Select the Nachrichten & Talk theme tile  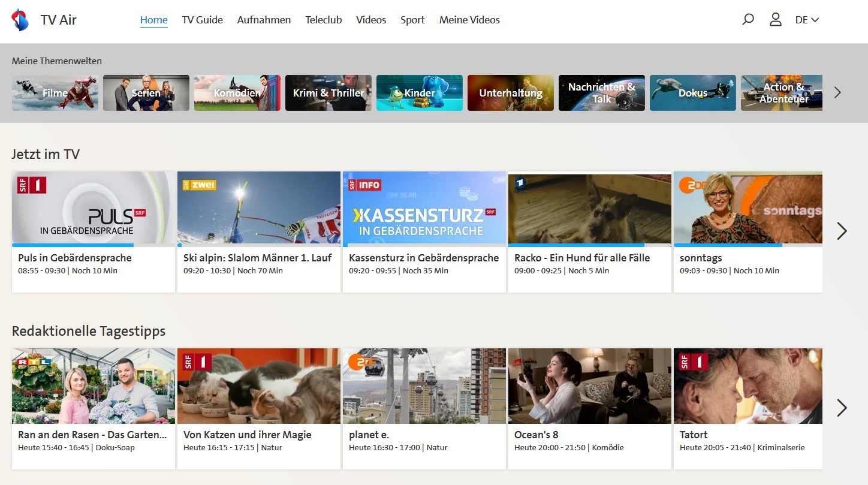point(601,93)
